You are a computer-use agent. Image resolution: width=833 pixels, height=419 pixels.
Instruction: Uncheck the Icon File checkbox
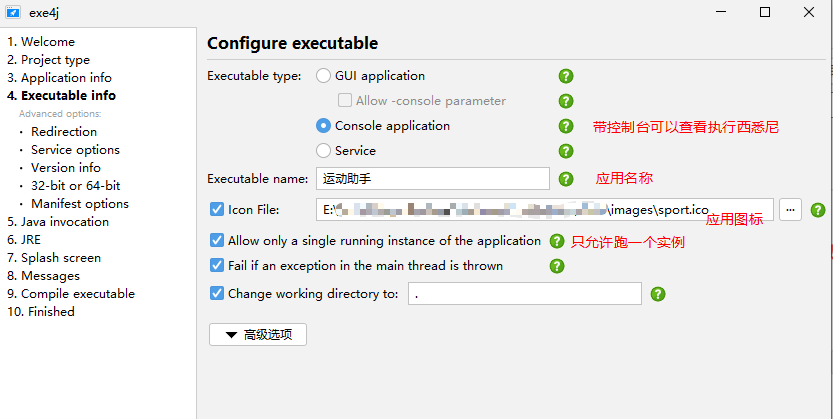coord(217,210)
